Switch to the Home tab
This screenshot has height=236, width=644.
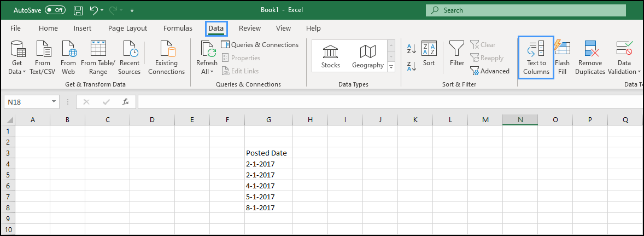click(x=48, y=28)
